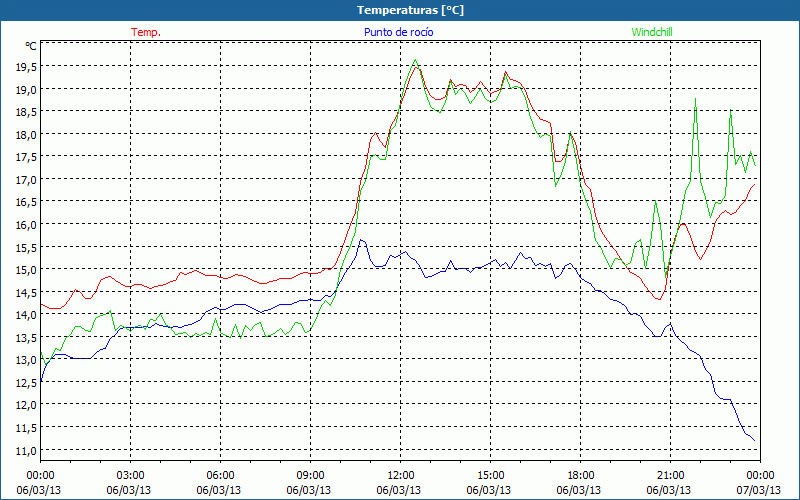Click the 18,0 y-axis value

click(x=26, y=134)
